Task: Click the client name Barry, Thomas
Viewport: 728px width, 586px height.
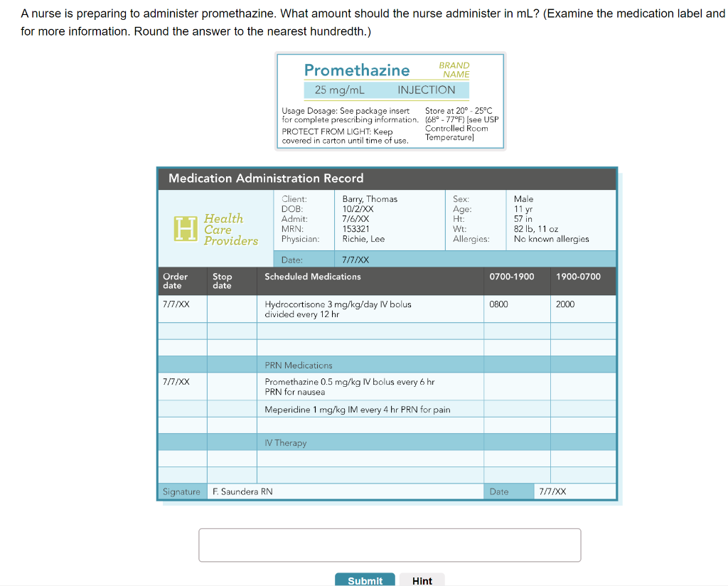Action: tap(370, 198)
